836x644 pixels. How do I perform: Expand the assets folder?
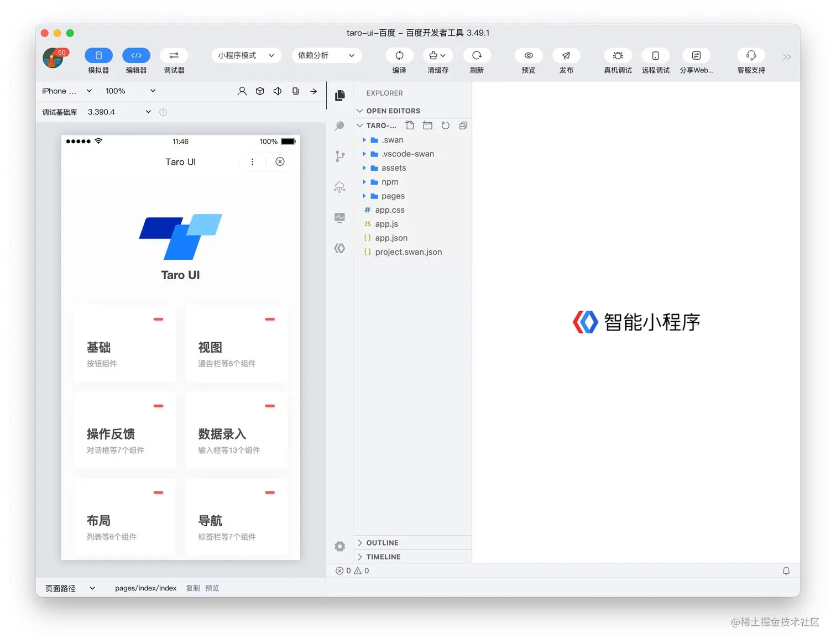(x=412, y=168)
